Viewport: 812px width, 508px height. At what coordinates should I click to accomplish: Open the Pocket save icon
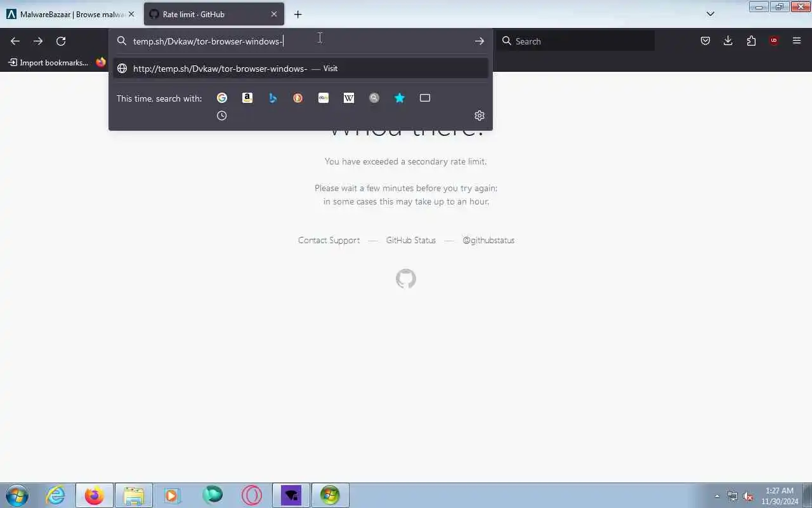tap(705, 41)
